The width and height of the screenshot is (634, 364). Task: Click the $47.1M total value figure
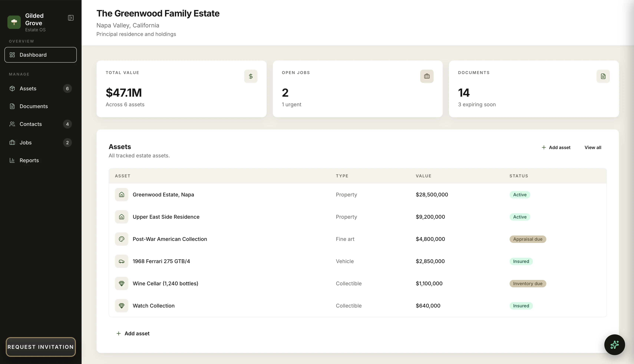pos(124,93)
